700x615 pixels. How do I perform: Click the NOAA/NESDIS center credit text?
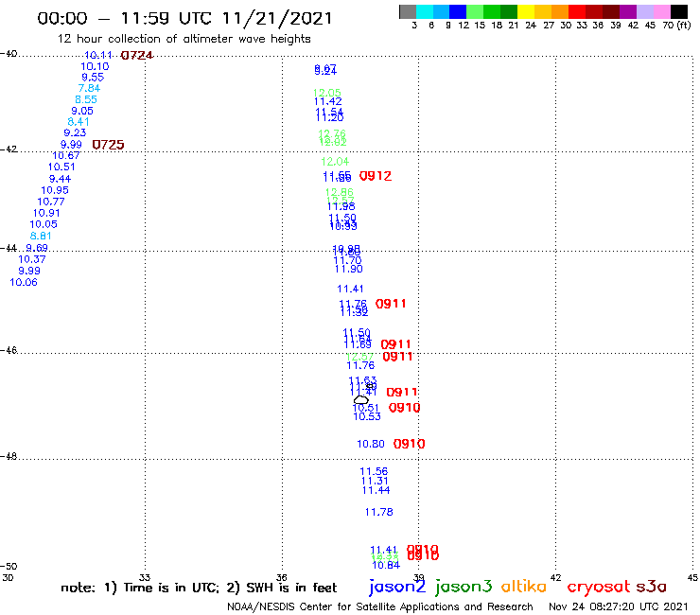pos(380,607)
